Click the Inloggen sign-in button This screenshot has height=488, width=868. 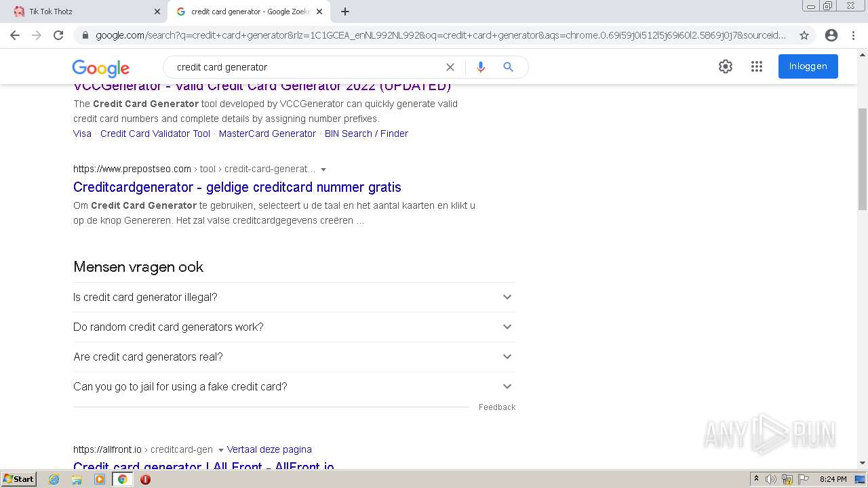(808, 66)
